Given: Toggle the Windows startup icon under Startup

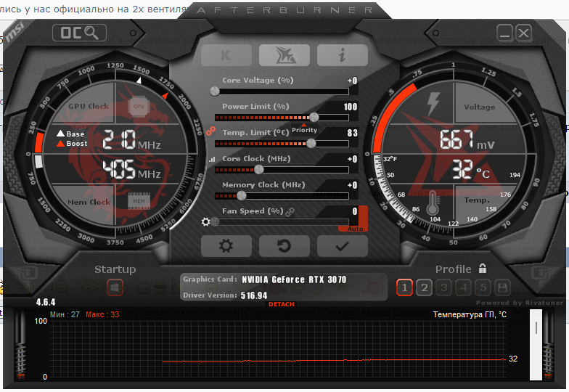Looking at the screenshot, I should pyautogui.click(x=115, y=288).
